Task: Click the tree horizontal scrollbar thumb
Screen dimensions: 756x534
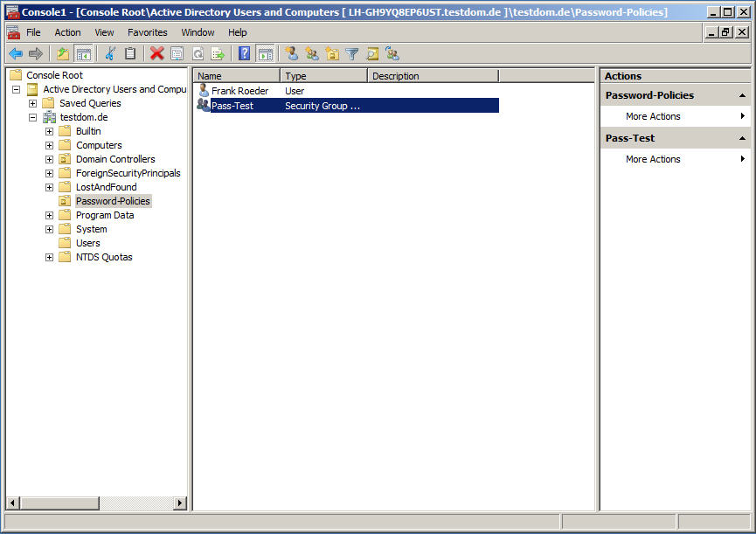Action: (x=59, y=503)
